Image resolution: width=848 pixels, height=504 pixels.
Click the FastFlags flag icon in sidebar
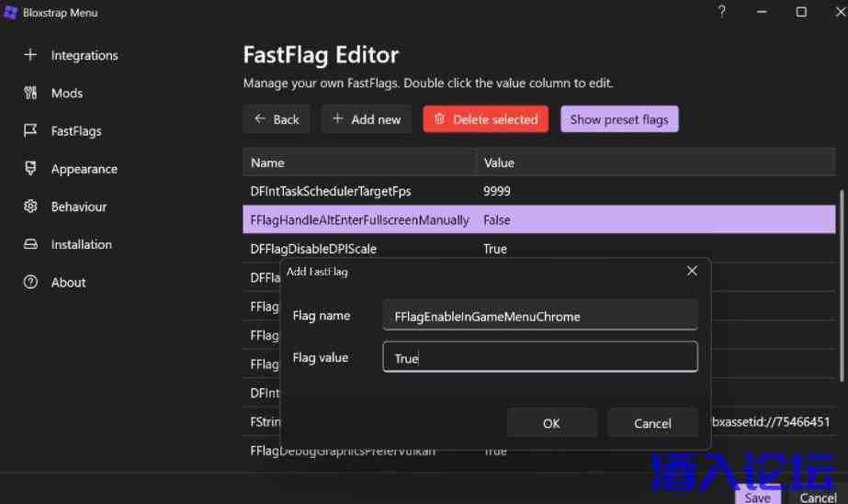[30, 131]
